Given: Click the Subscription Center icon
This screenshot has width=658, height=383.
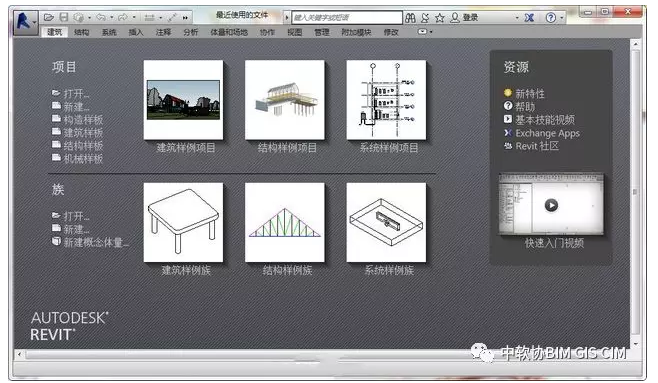Looking at the screenshot, I should [425, 18].
